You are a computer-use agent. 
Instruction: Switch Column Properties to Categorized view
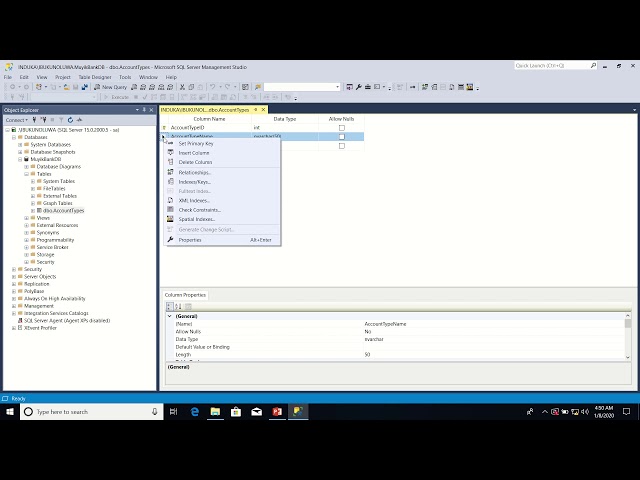170,307
